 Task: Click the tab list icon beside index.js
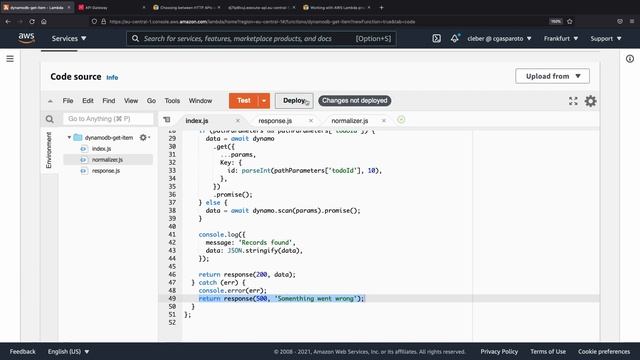pos(167,120)
